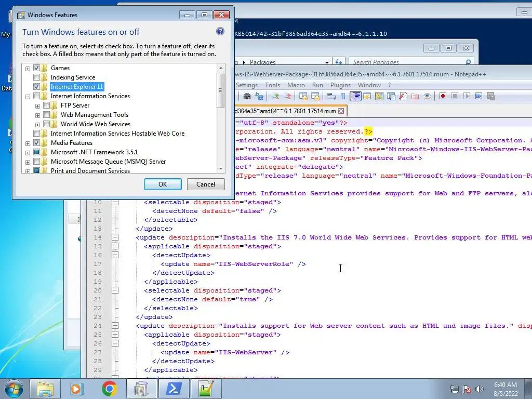This screenshot has width=532, height=399.
Task: Click the macro playback icon
Action: coord(467,96)
